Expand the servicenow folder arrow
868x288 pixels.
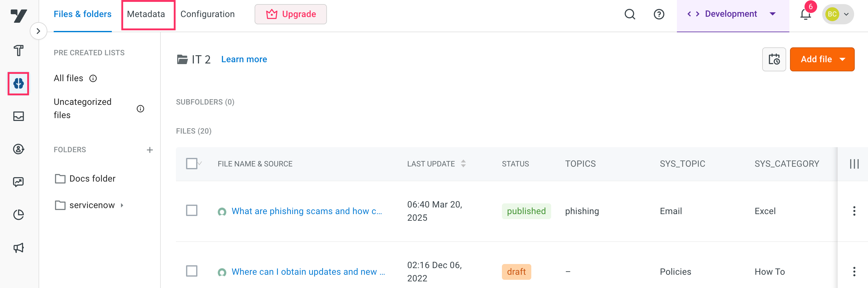point(122,205)
